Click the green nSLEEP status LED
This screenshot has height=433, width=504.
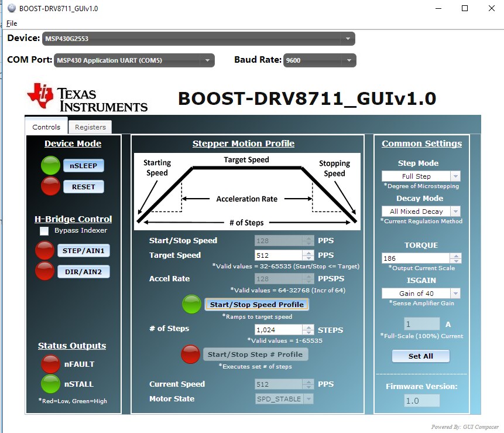(50, 165)
